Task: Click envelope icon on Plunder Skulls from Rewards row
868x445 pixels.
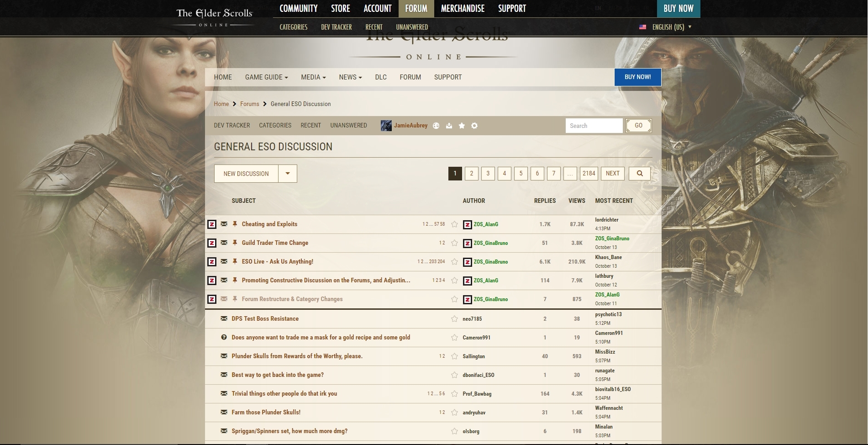Action: click(x=224, y=356)
